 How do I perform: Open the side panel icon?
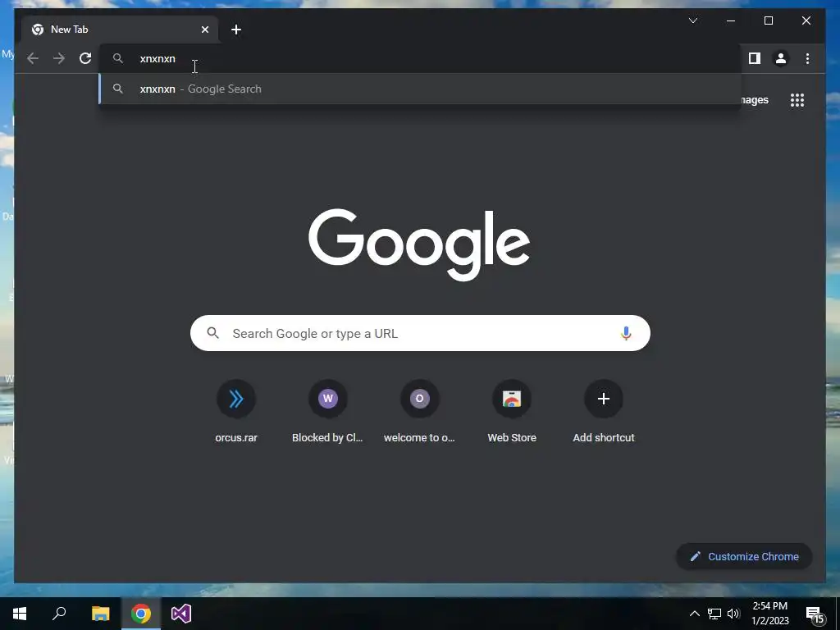coord(755,58)
